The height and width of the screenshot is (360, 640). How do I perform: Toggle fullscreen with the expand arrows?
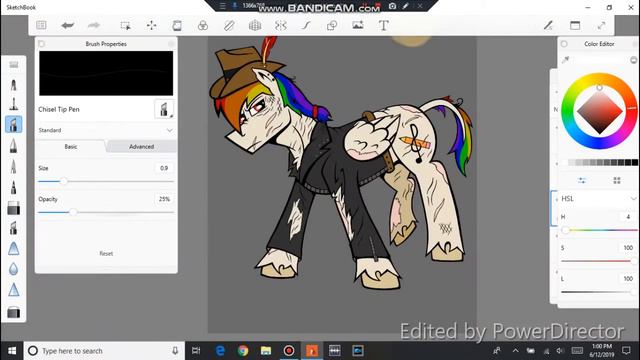[x=601, y=25]
